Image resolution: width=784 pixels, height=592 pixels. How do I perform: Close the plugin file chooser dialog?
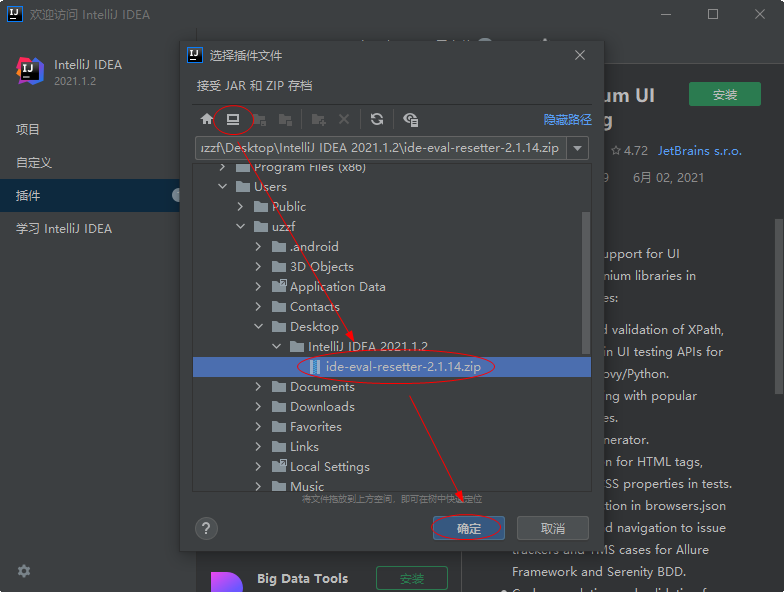580,55
